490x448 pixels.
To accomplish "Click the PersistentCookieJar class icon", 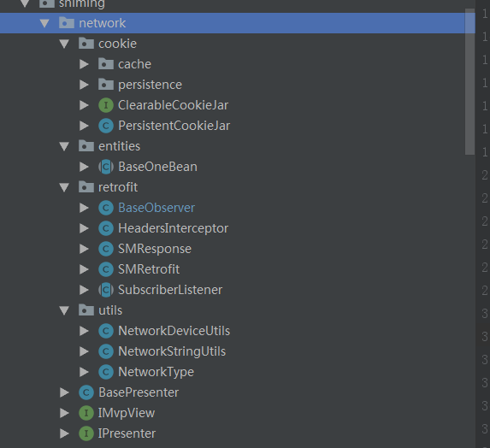I will pyautogui.click(x=106, y=126).
